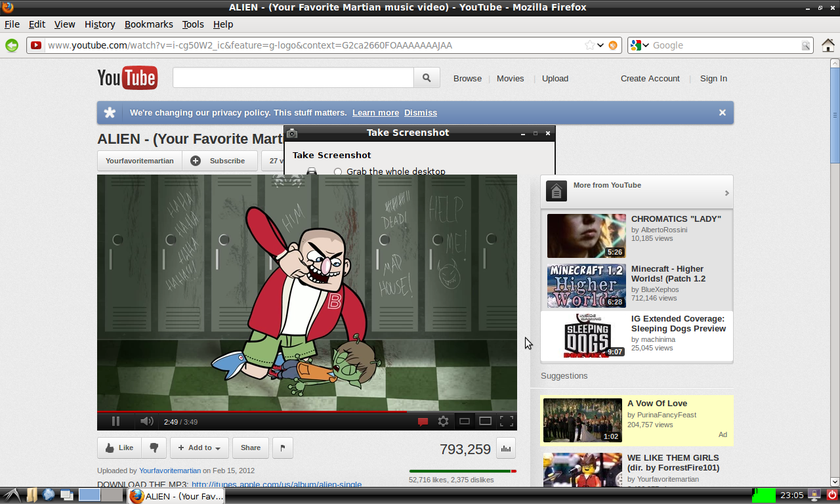
Task: Open the Edit menu
Action: pyautogui.click(x=37, y=24)
